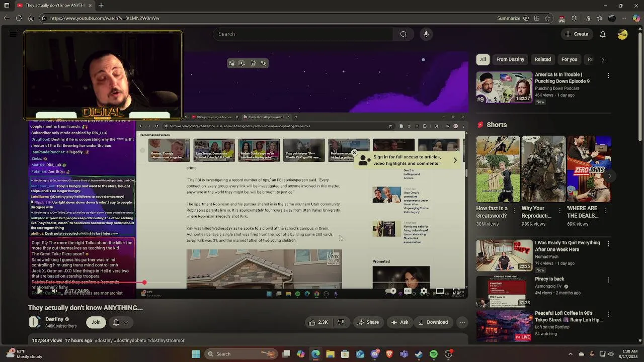Enter full screen mode in player

[x=456, y=291]
